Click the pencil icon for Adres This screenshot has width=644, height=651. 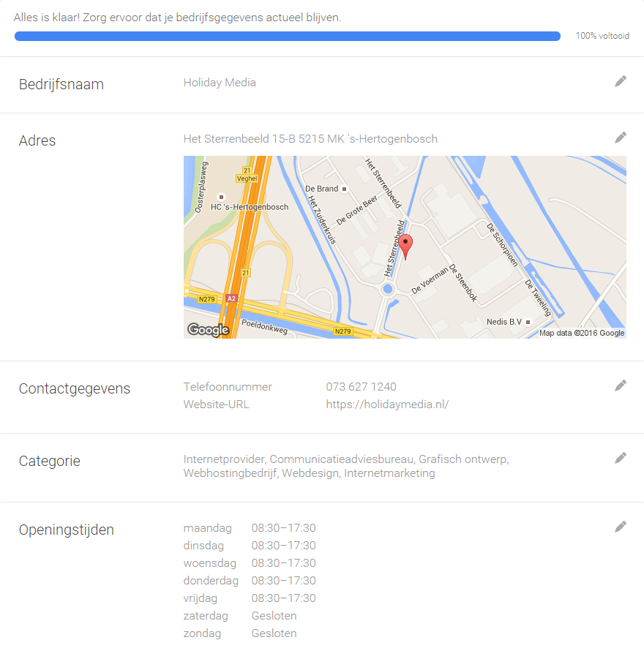[x=621, y=138]
